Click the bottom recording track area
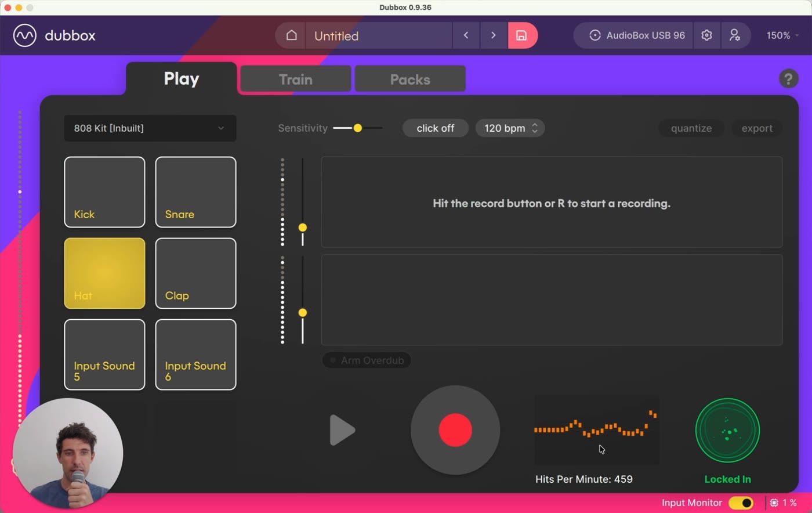The image size is (812, 513). tap(552, 300)
